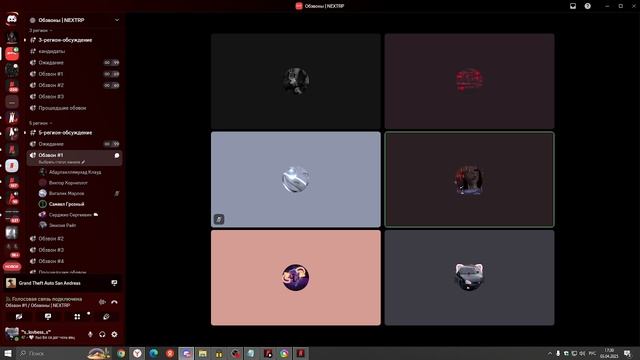Viewport: 640px width, 360px height.
Task: Stream Grand Theft Auto San Andreas via screen icon
Action: point(114,283)
